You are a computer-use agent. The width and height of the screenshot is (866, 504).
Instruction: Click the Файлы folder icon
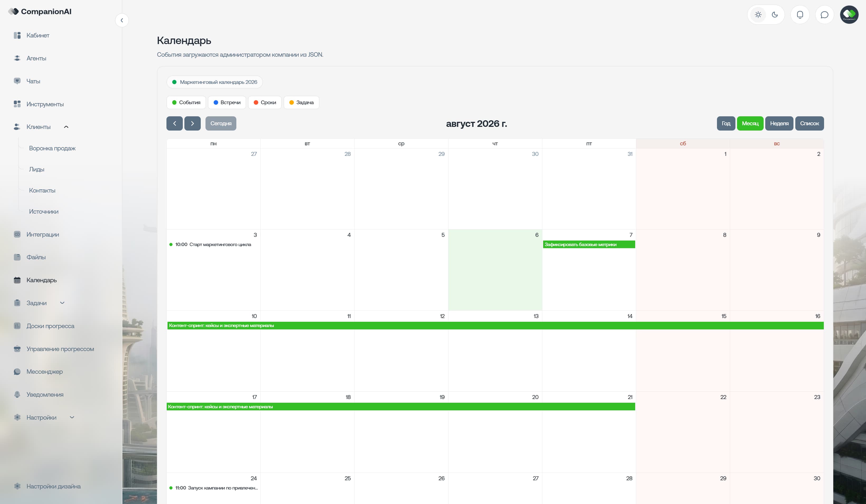(x=17, y=257)
